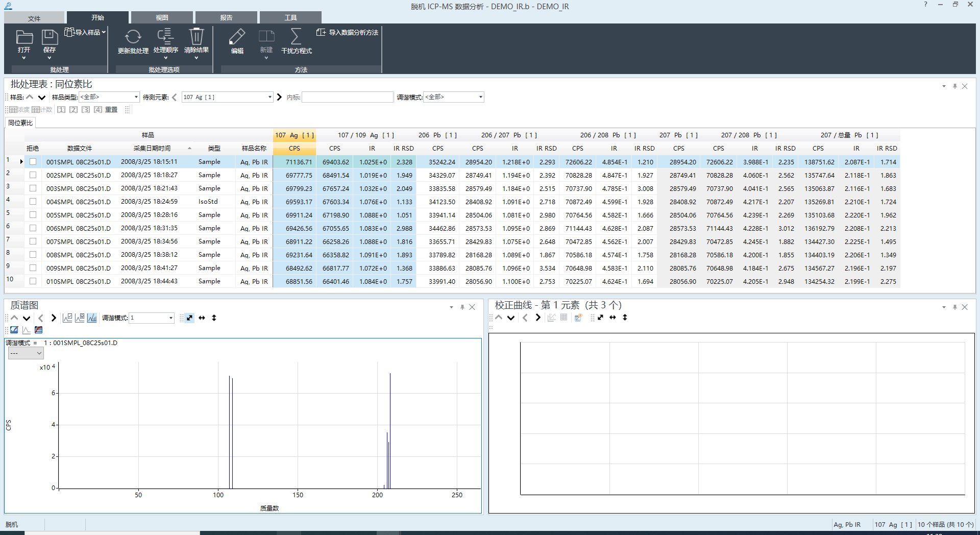The height and width of the screenshot is (535, 980).
Task: Click horizontal autoscale in 质谱图 toolbar
Action: [x=202, y=318]
